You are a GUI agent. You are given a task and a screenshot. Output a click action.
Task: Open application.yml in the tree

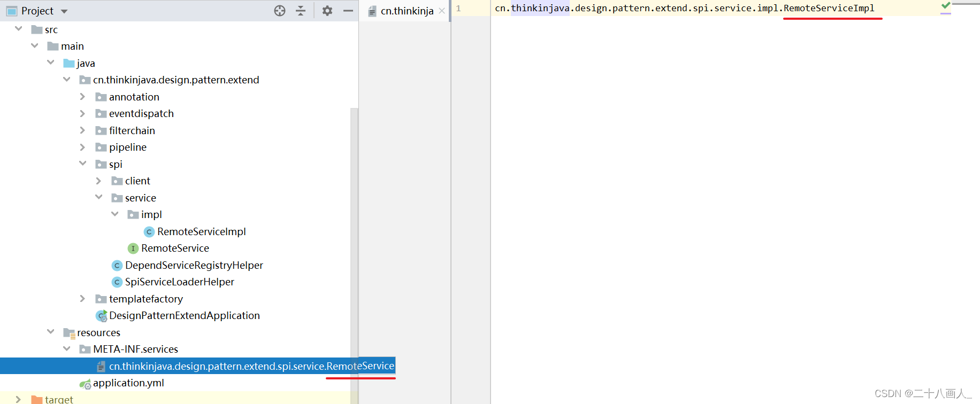point(128,383)
